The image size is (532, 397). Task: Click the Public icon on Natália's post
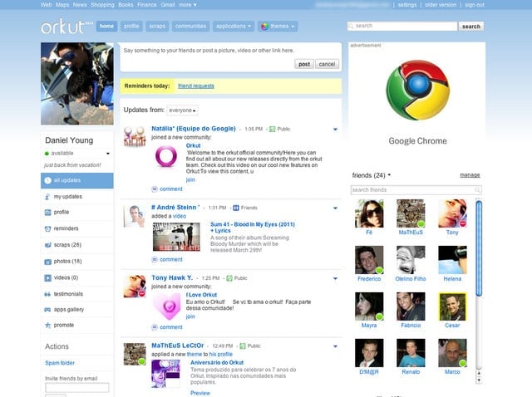(x=272, y=130)
